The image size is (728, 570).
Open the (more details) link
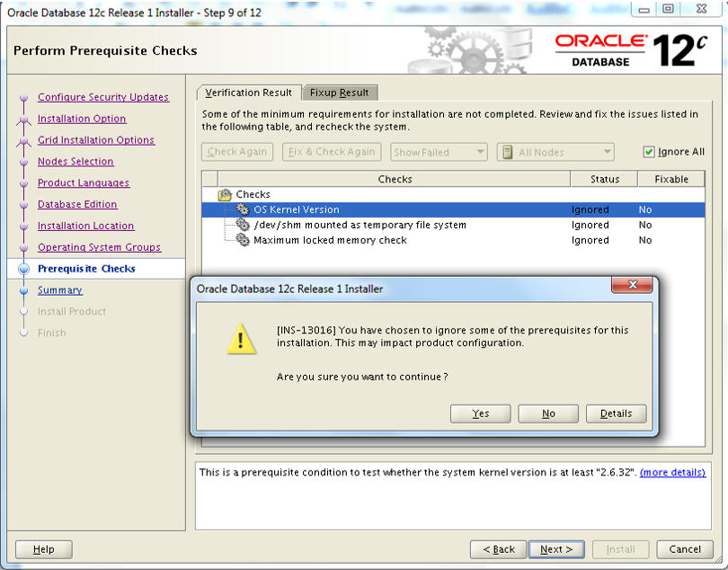pyautogui.click(x=672, y=472)
